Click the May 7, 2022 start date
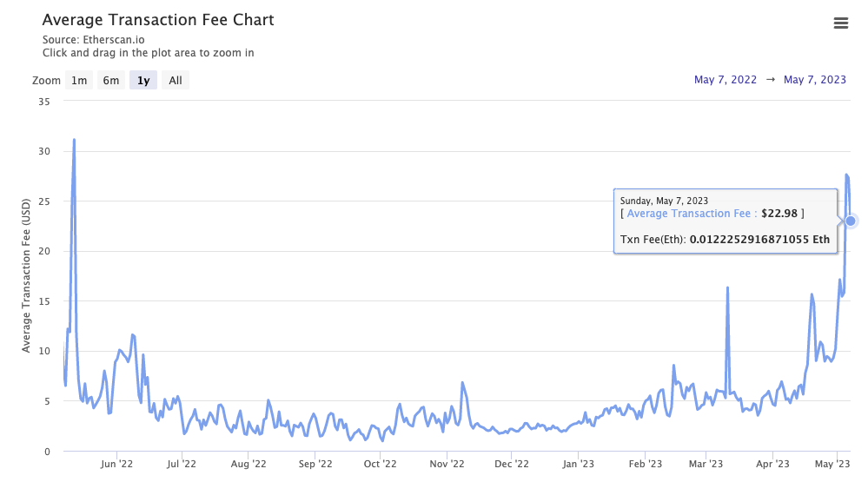The width and height of the screenshot is (868, 482). point(725,80)
